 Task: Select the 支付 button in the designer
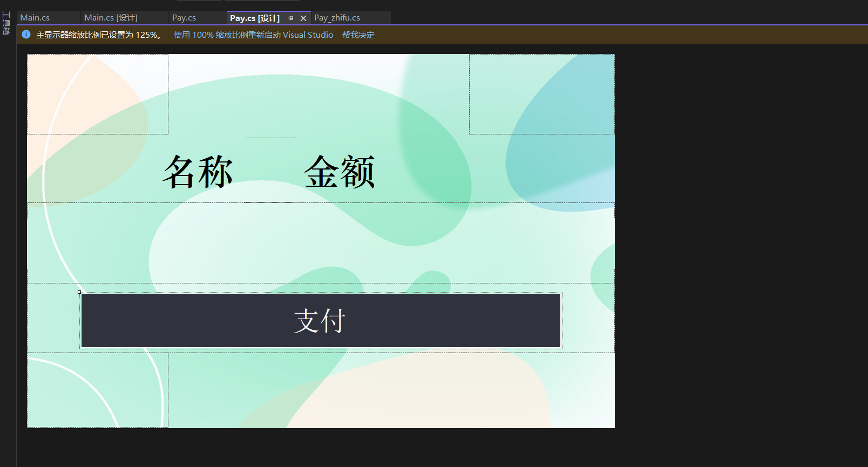(321, 321)
